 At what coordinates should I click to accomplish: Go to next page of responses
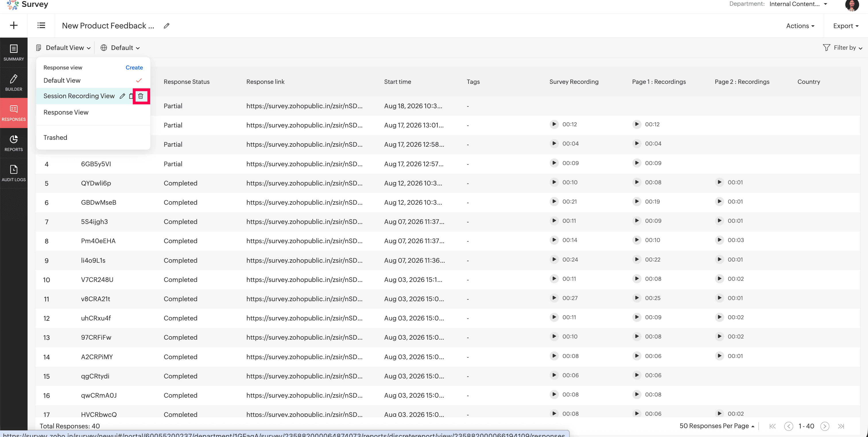tap(825, 426)
